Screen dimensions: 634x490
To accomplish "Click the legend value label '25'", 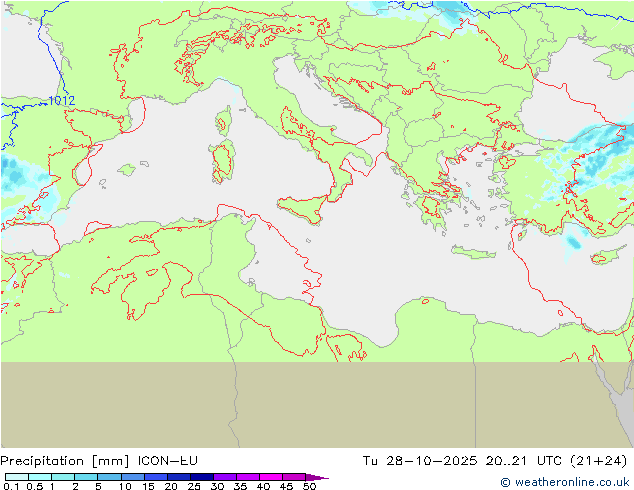I will [194, 486].
